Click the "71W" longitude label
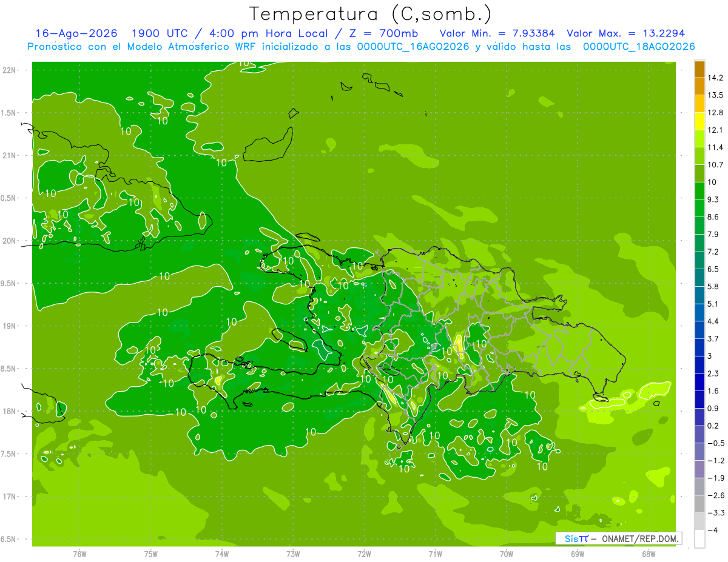The image size is (728, 562). (435, 554)
